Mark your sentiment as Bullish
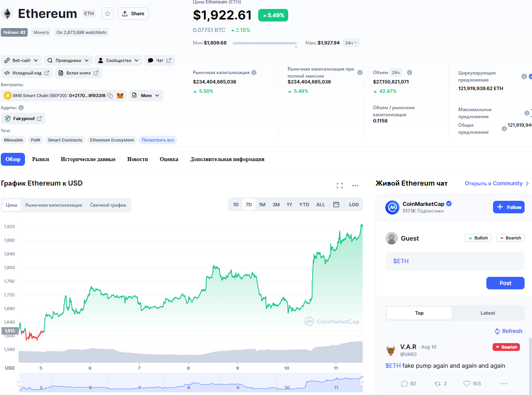This screenshot has height=395, width=532. [478, 238]
